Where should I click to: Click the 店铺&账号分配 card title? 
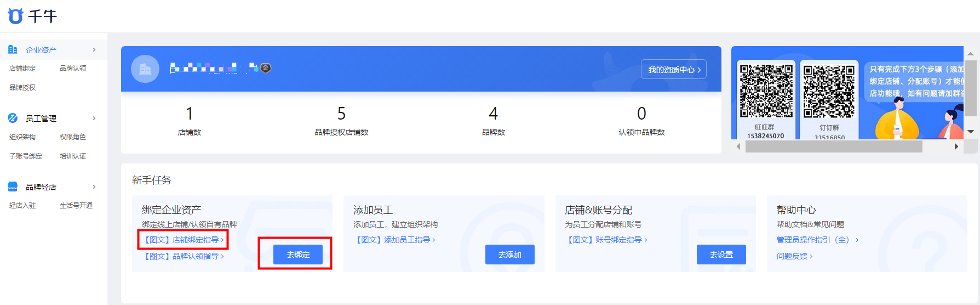(598, 210)
